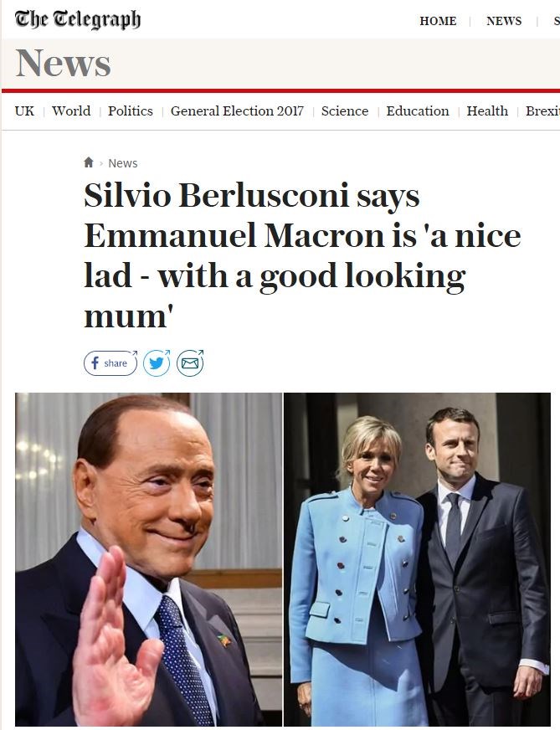Click the large News section heading
Screen dimensions: 560x730
(x=64, y=64)
